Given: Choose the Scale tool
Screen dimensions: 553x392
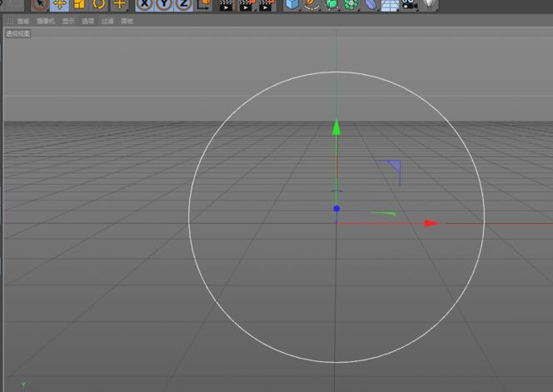Looking at the screenshot, I should (x=79, y=4).
